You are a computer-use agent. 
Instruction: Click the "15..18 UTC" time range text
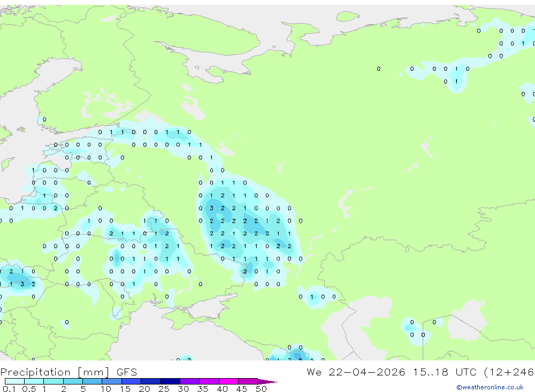click(x=445, y=372)
